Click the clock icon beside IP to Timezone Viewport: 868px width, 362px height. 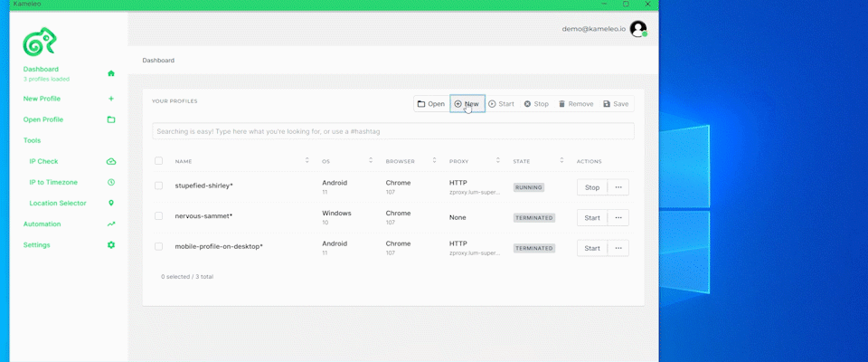[x=110, y=183]
